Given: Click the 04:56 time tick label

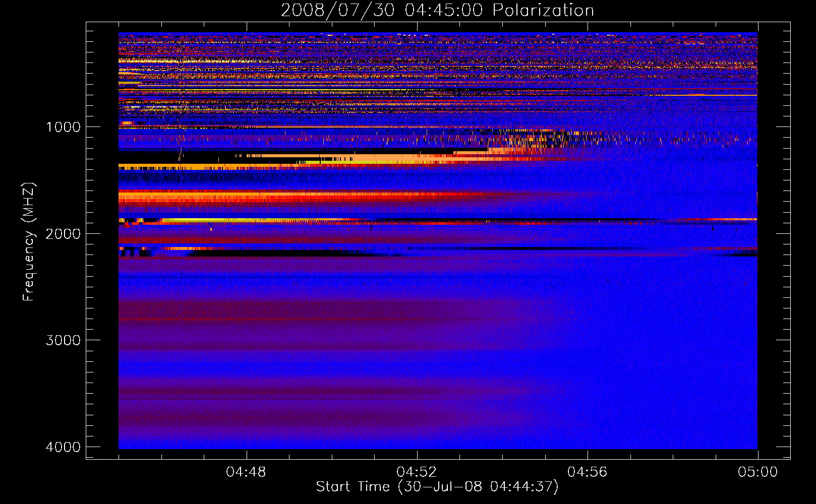Looking at the screenshot, I should click(588, 472).
